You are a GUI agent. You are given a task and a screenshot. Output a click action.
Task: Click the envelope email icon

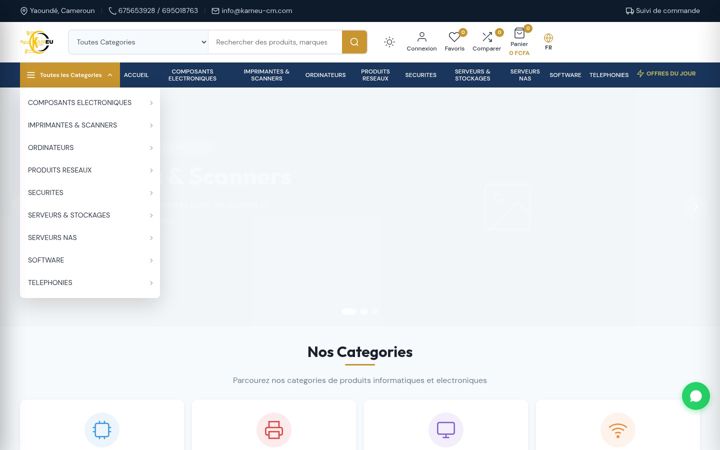coord(215,11)
